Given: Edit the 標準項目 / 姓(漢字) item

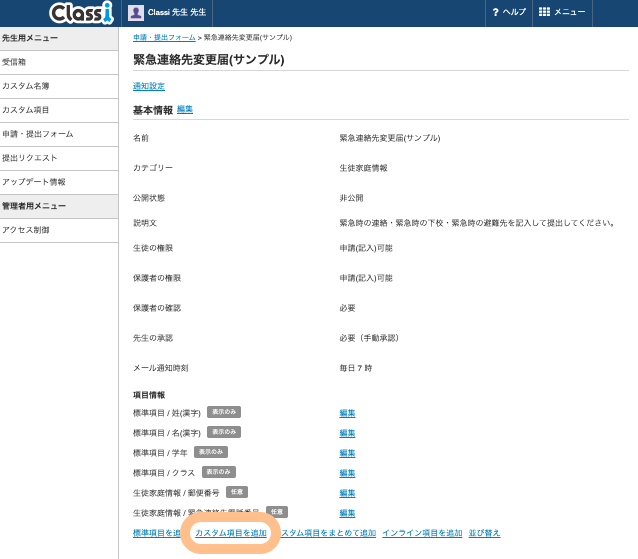Looking at the screenshot, I should 347,413.
